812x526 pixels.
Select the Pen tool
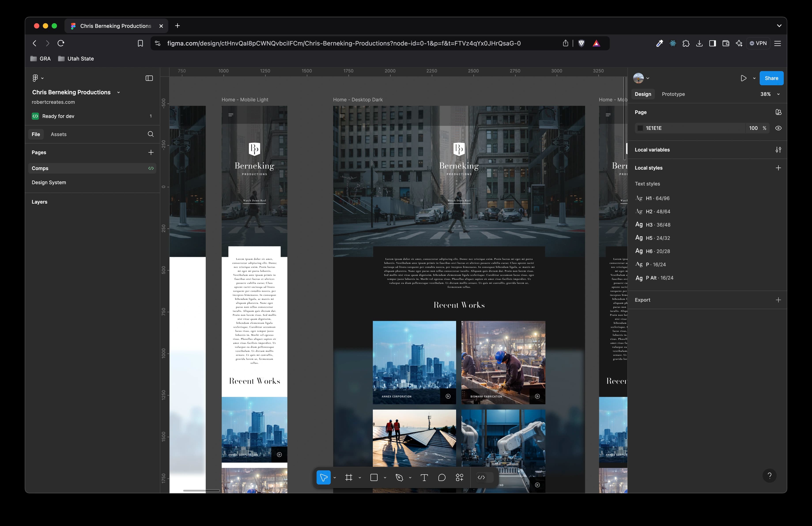(x=399, y=478)
